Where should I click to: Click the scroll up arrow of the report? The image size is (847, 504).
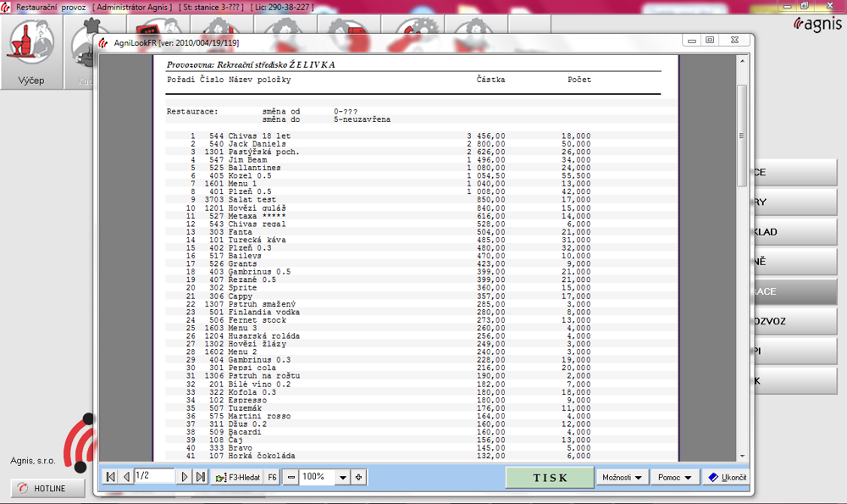[x=742, y=61]
